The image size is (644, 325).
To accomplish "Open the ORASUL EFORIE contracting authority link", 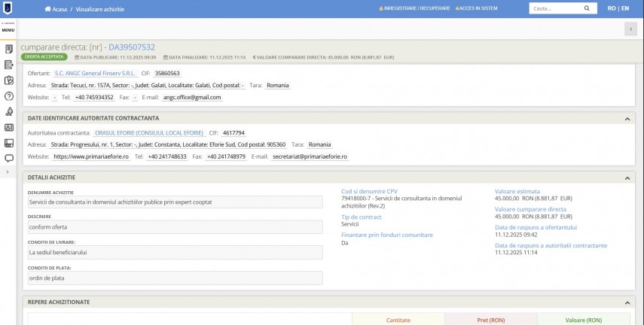I will 149,132.
